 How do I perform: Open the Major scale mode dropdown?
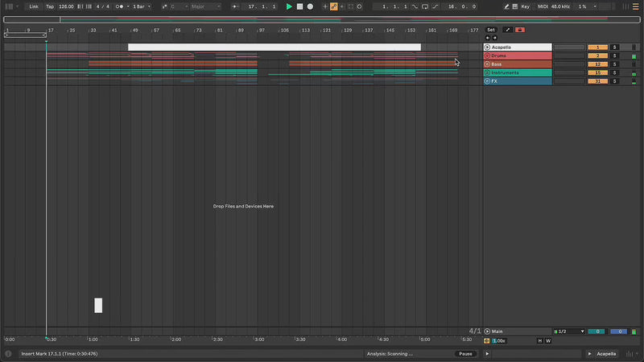[x=204, y=6]
